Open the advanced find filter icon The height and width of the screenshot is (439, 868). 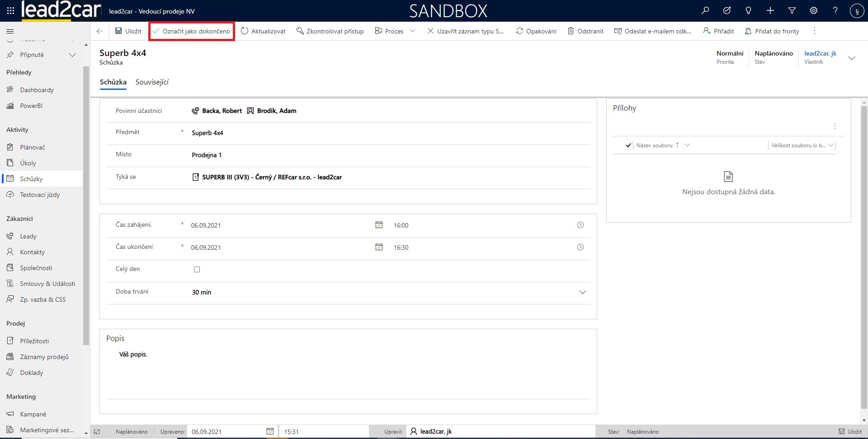(x=792, y=11)
